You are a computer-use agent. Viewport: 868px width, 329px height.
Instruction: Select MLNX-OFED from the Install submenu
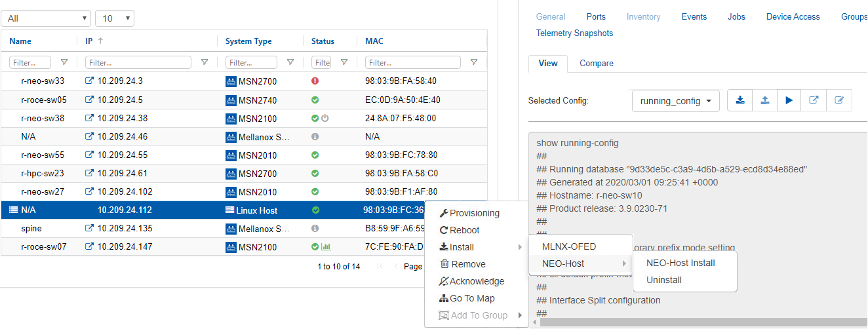coord(569,246)
